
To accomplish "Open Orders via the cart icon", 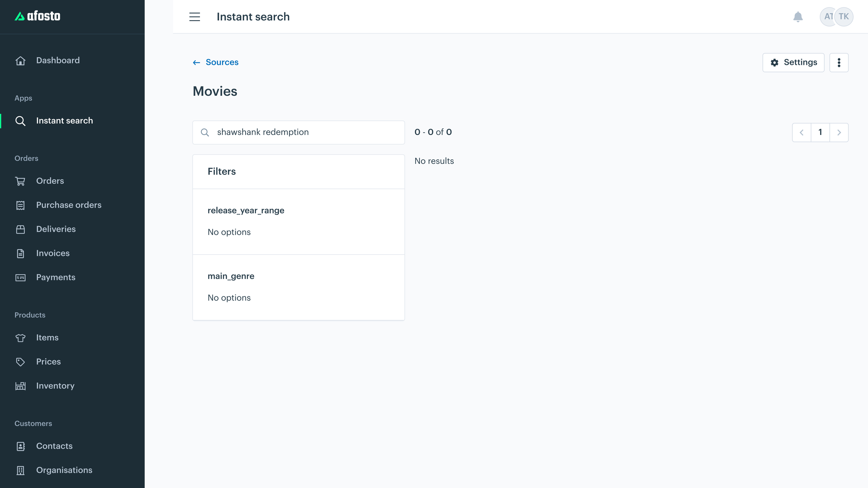I will click(x=20, y=180).
